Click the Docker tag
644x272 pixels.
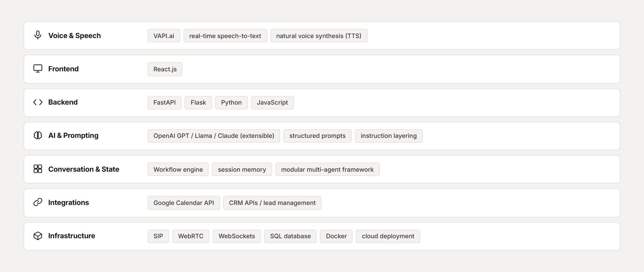[x=336, y=236]
